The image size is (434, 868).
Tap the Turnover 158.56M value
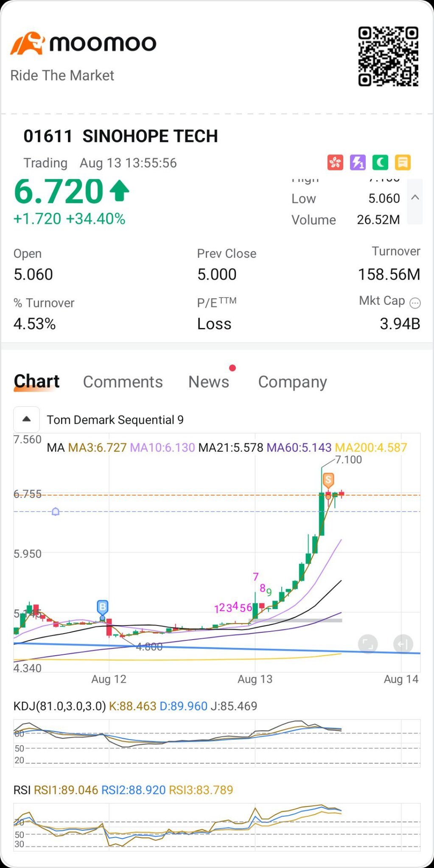[x=389, y=274]
